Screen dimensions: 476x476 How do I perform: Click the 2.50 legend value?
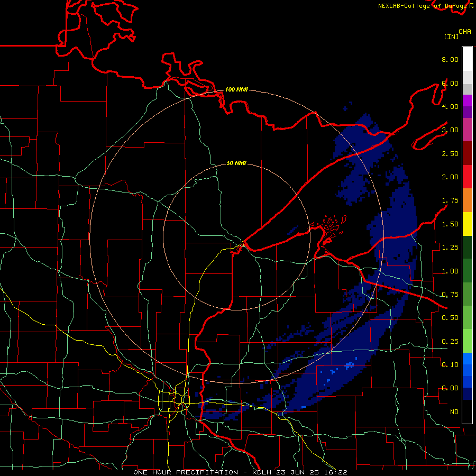click(450, 154)
